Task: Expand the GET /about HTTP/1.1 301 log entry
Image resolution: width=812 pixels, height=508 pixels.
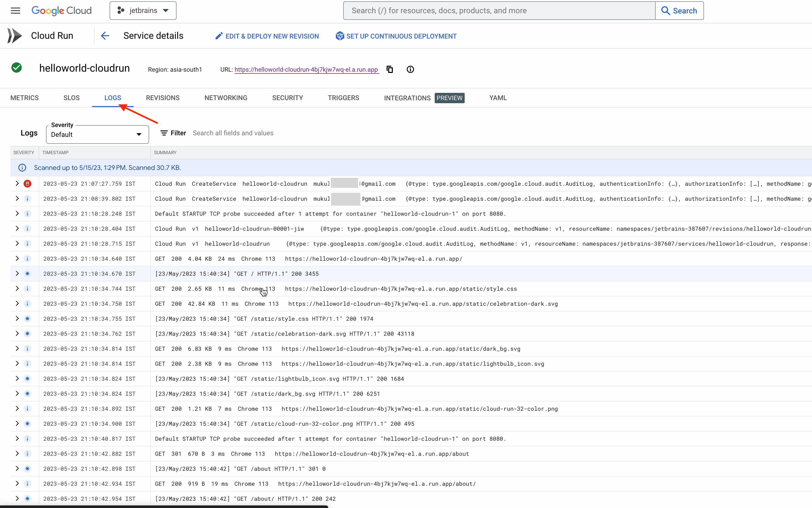Action: [17, 469]
